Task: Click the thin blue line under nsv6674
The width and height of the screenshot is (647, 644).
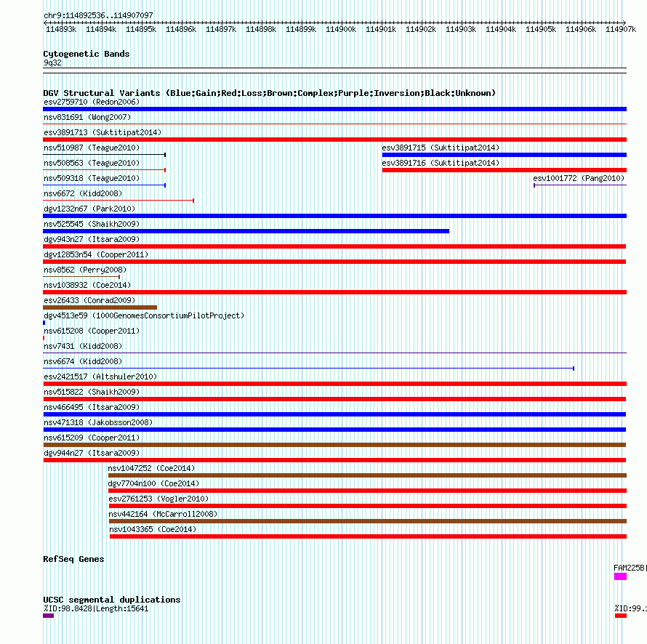Action: click(x=309, y=369)
